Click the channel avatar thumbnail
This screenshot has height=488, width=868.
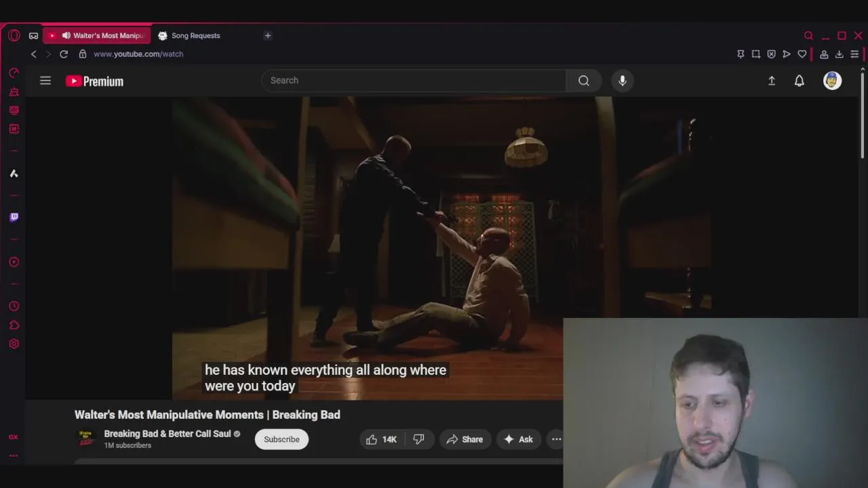point(86,439)
